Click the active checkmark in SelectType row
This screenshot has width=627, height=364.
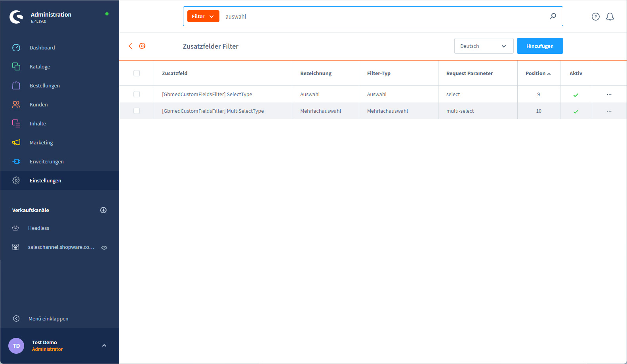point(576,95)
